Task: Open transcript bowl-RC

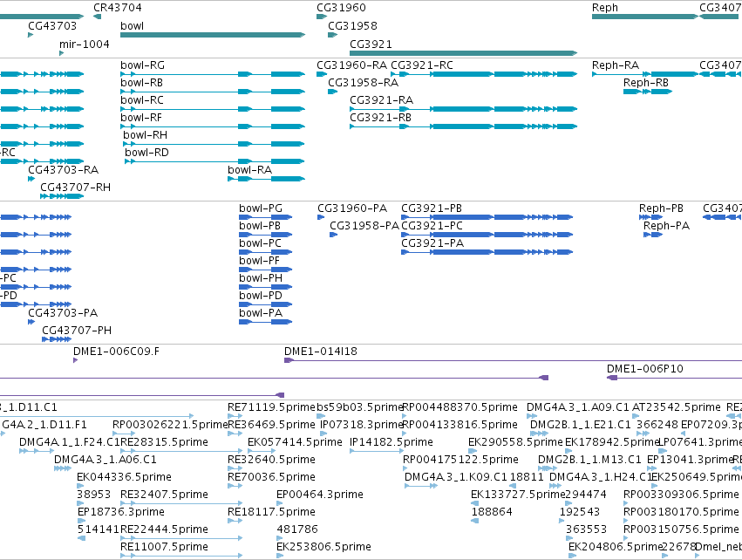Action: (x=213, y=109)
